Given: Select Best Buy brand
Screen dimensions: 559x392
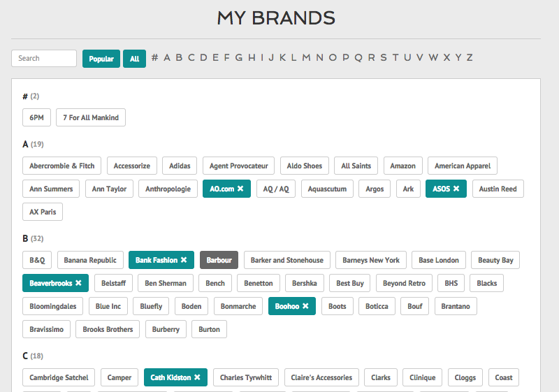Looking at the screenshot, I should point(350,283).
